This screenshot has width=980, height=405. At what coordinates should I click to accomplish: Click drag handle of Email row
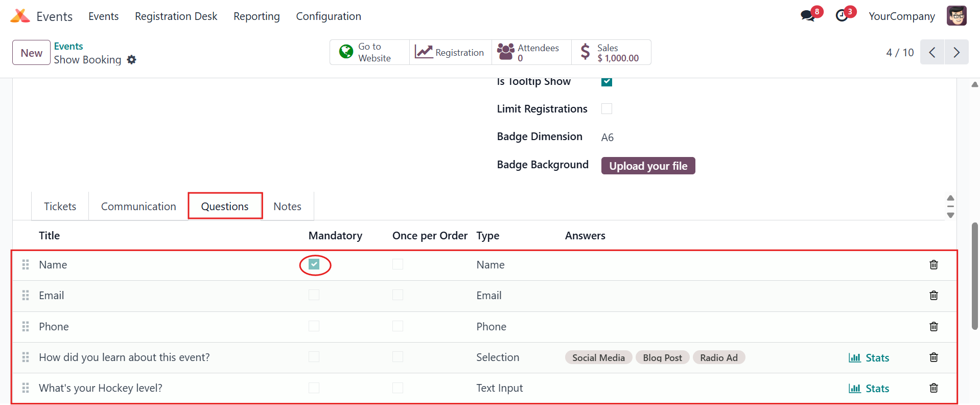pos(26,296)
